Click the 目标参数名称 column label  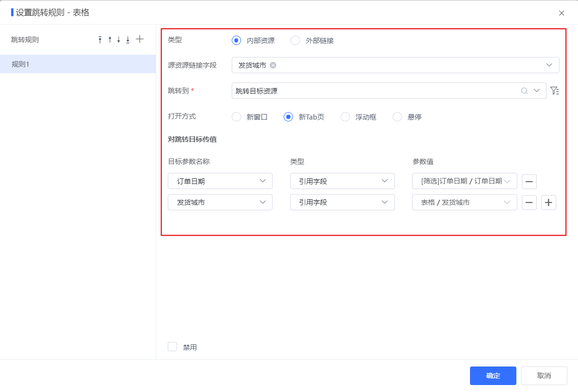(x=189, y=161)
